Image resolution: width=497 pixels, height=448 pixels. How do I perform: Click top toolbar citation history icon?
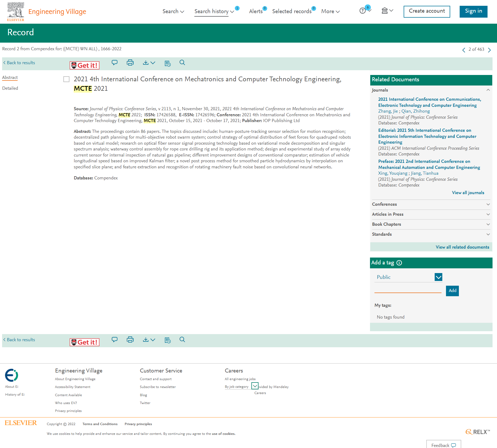pyautogui.click(x=168, y=63)
